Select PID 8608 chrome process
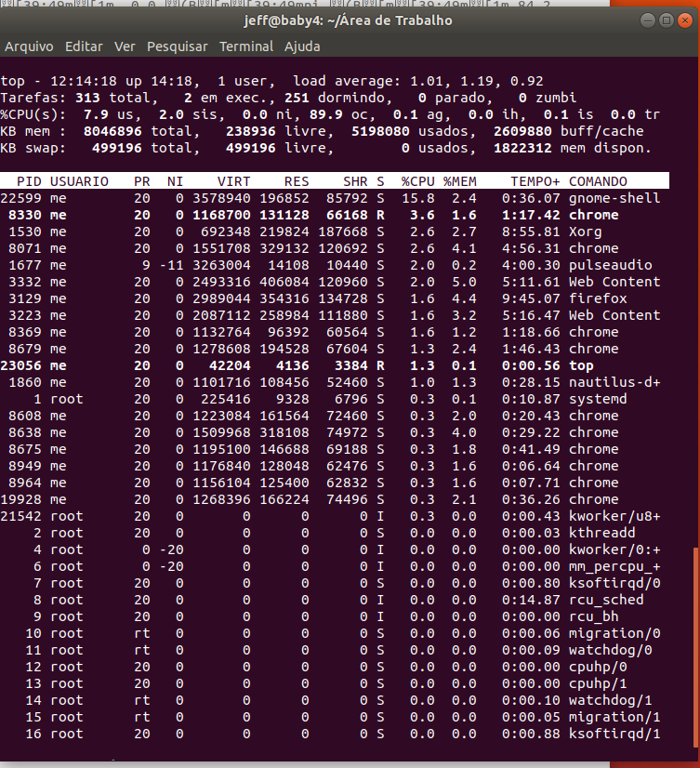700x768 pixels. pyautogui.click(x=24, y=416)
